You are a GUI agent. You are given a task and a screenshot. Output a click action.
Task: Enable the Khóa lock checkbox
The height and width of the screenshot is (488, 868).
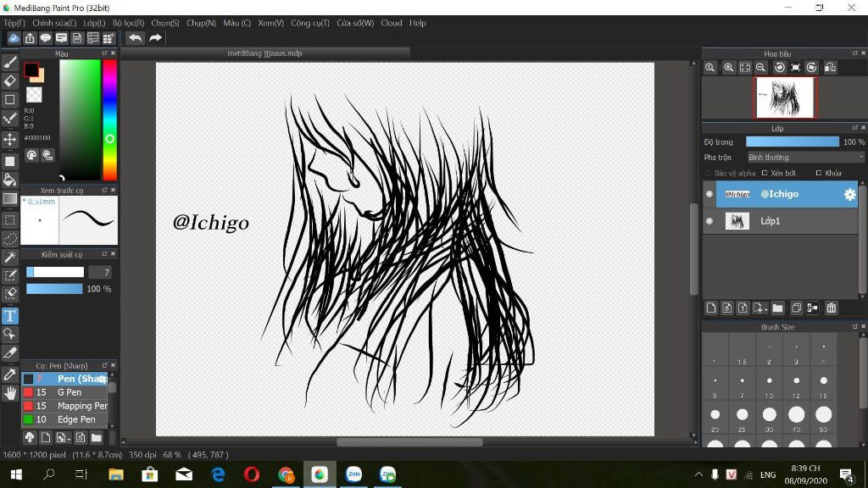click(x=819, y=173)
